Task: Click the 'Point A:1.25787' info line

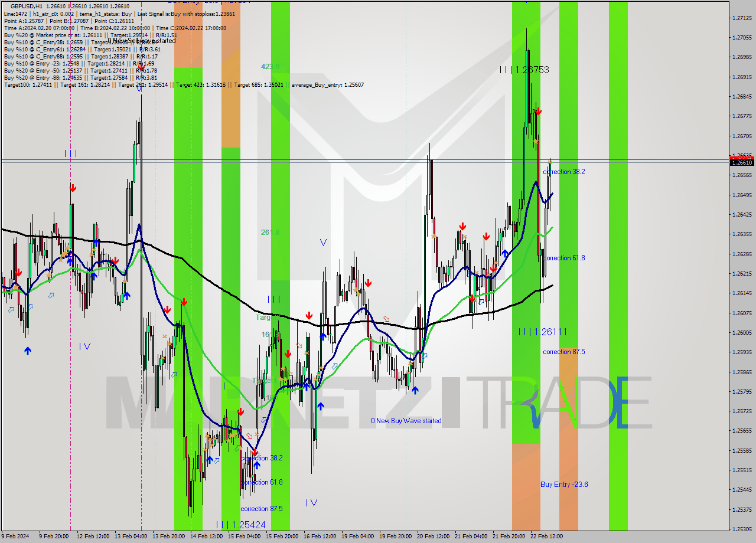Action: [69, 21]
